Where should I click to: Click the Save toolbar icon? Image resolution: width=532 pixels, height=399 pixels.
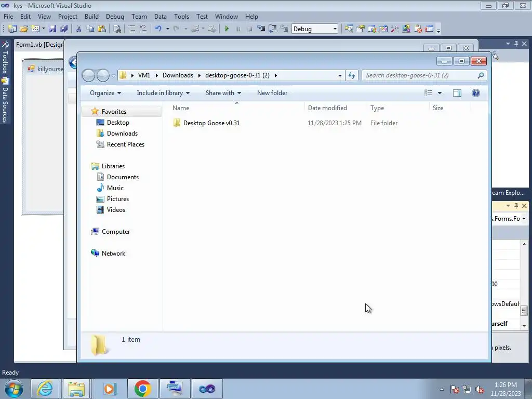coord(52,29)
